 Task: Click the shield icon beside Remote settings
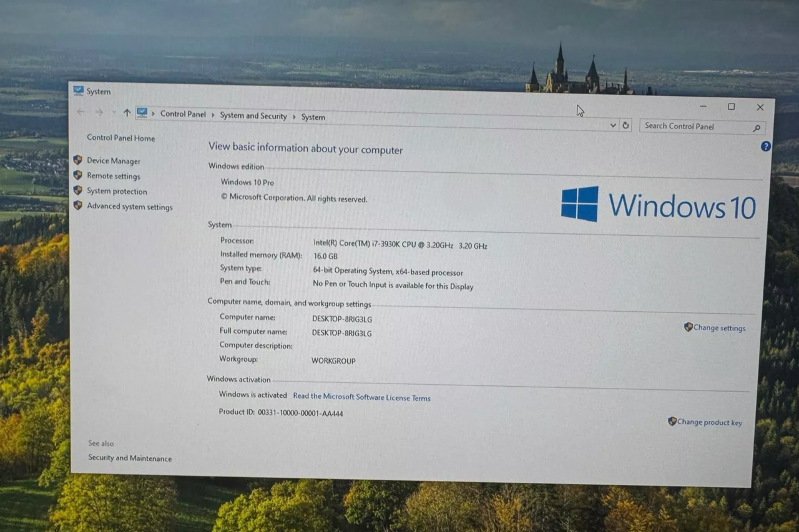[x=77, y=175]
